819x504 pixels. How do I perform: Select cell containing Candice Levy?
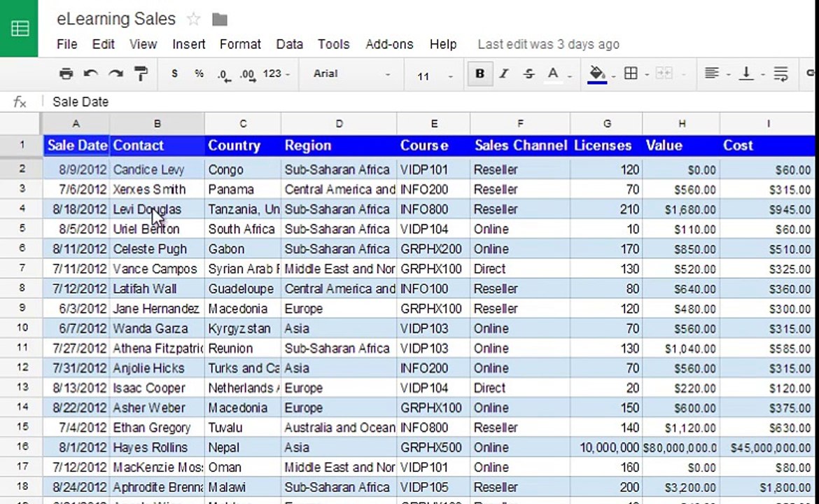pyautogui.click(x=157, y=169)
